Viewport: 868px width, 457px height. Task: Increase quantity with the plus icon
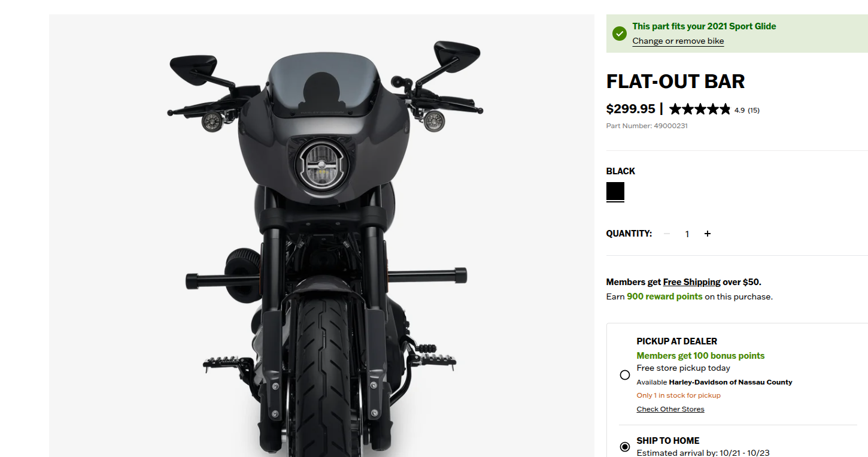point(708,234)
